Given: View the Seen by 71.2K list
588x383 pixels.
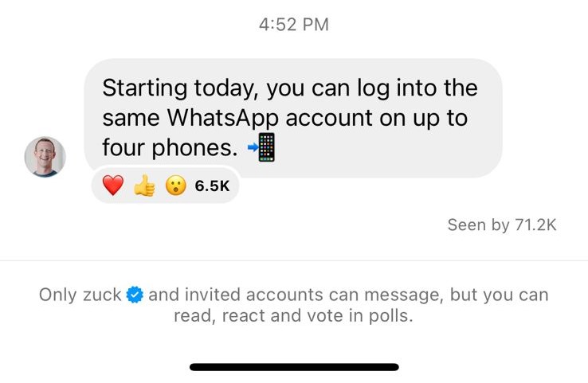Looking at the screenshot, I should (501, 225).
